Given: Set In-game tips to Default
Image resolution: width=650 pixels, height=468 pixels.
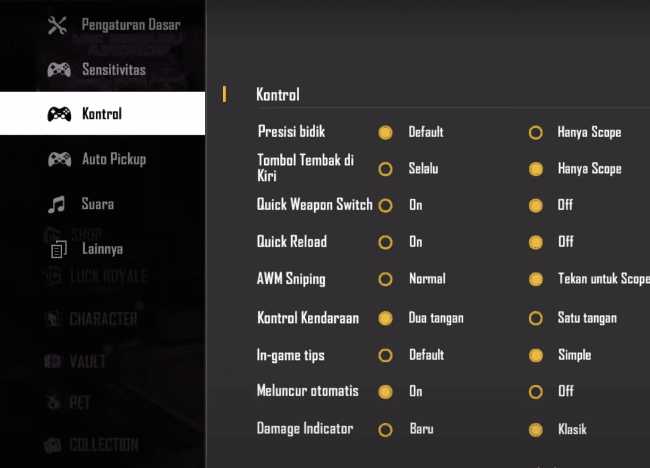Looking at the screenshot, I should tap(385, 355).
